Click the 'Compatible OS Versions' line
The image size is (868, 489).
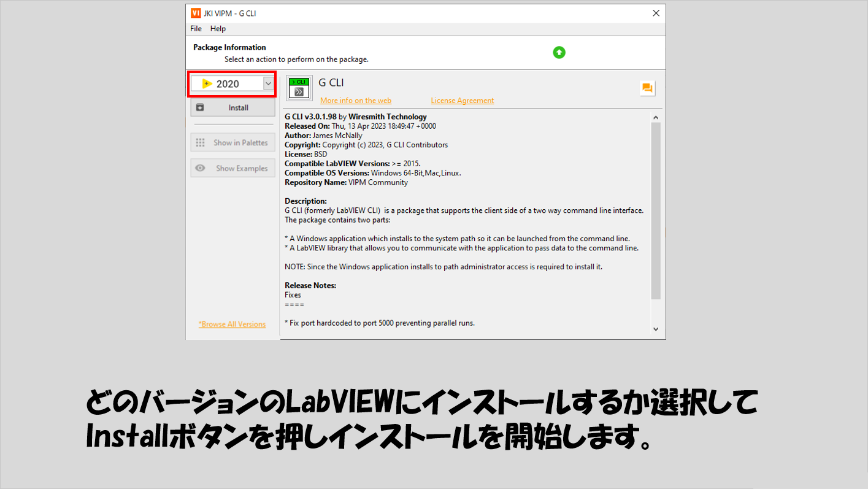(x=373, y=173)
